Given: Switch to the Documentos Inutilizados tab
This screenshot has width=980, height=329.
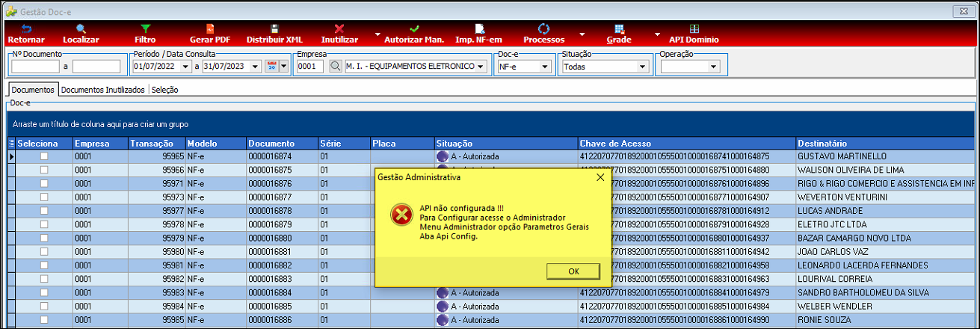Looking at the screenshot, I should [103, 90].
